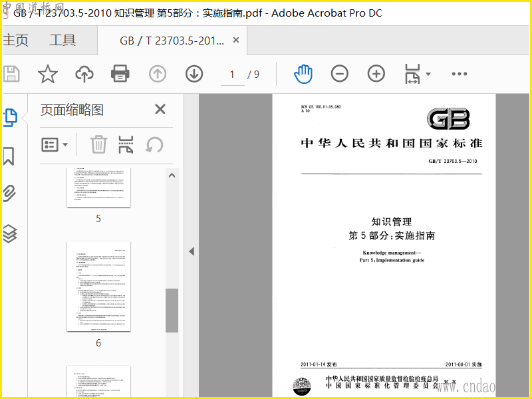Open the Attachments paperclip panel

[9, 194]
